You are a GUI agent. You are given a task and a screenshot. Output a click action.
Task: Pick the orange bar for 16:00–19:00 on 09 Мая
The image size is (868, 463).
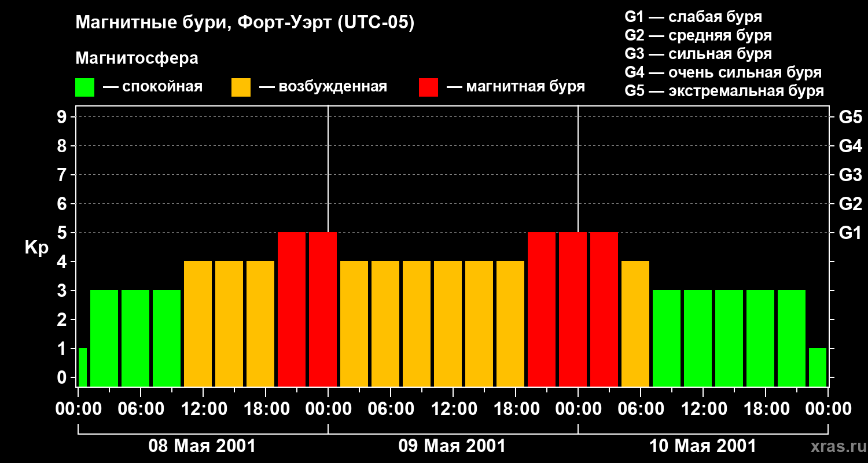point(510,324)
